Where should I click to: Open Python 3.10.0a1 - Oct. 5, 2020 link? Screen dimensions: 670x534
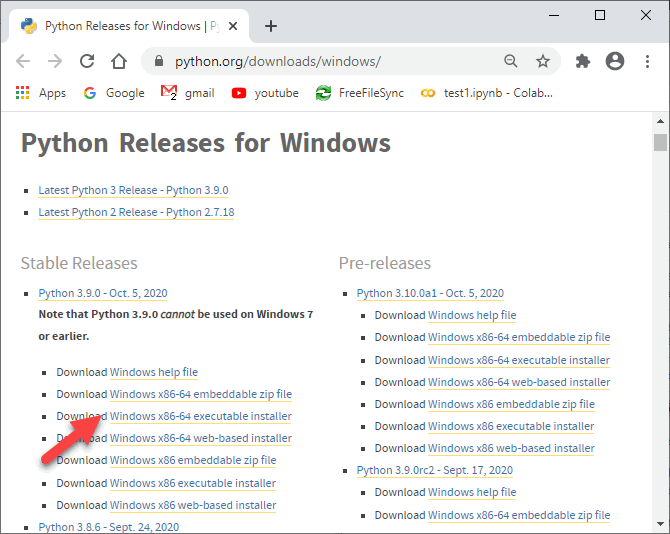pos(430,293)
